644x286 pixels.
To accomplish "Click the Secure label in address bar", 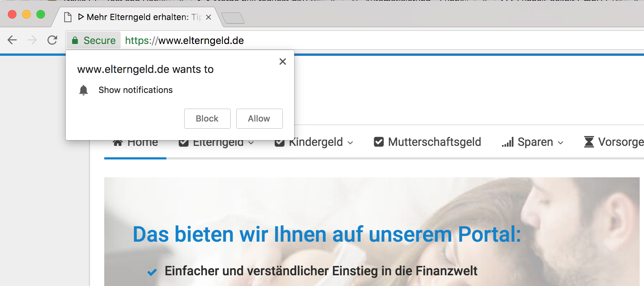I will tap(100, 40).
